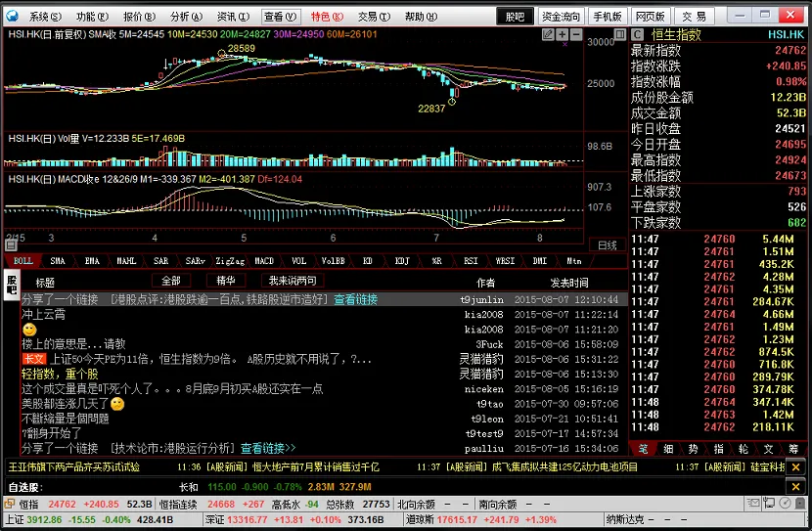
Task: Select the DMI indicator tab
Action: pyautogui.click(x=540, y=261)
